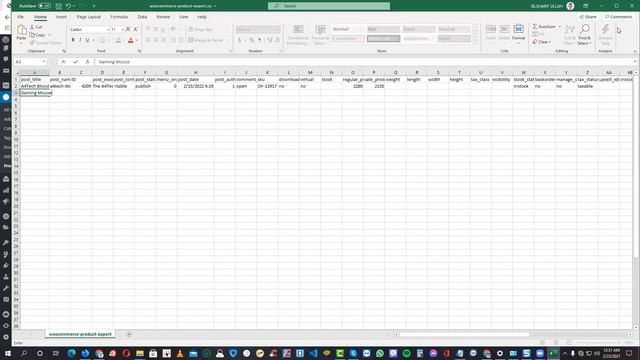This screenshot has height=360, width=640.
Task: Click the Paste clipboard icon
Action: point(22,30)
